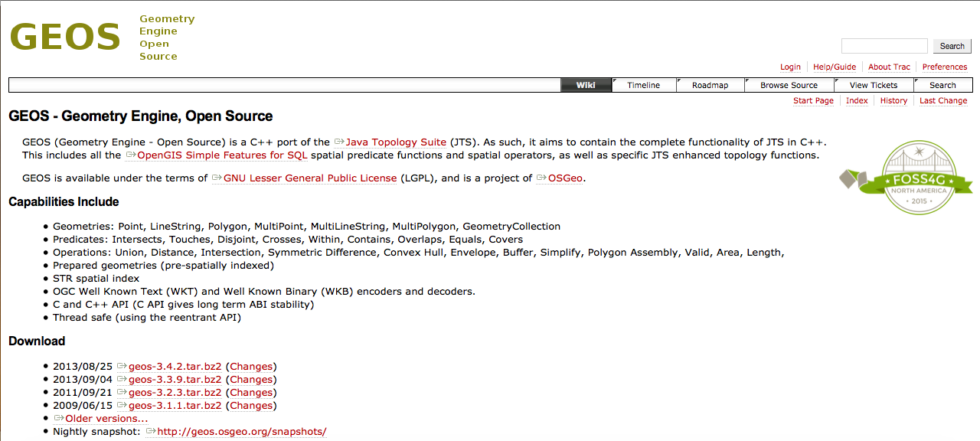
Task: Open Changes link for geos-3.4.2
Action: pos(251,367)
